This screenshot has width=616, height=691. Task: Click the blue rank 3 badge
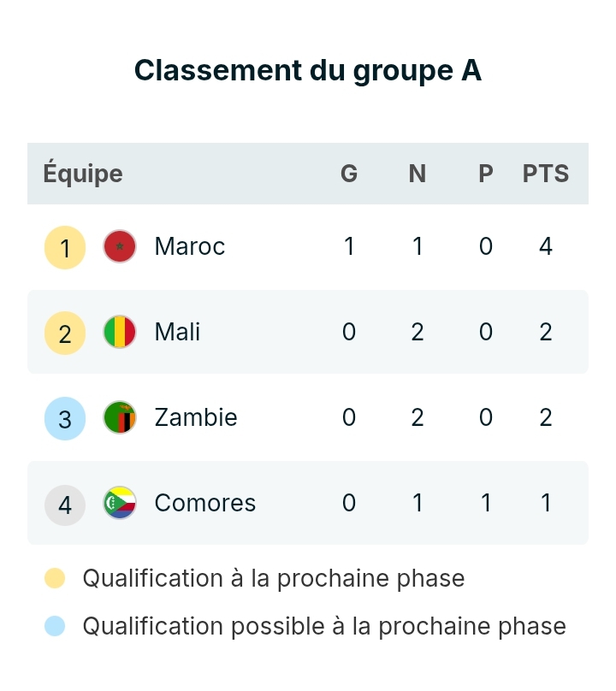pos(65,418)
